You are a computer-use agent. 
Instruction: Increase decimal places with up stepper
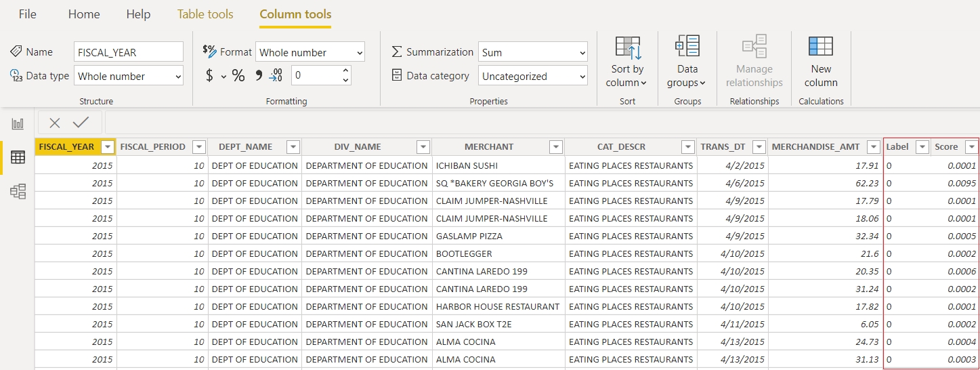tap(346, 70)
